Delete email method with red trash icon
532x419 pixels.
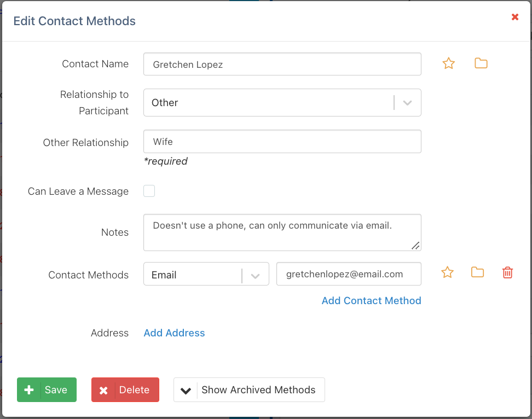507,272
